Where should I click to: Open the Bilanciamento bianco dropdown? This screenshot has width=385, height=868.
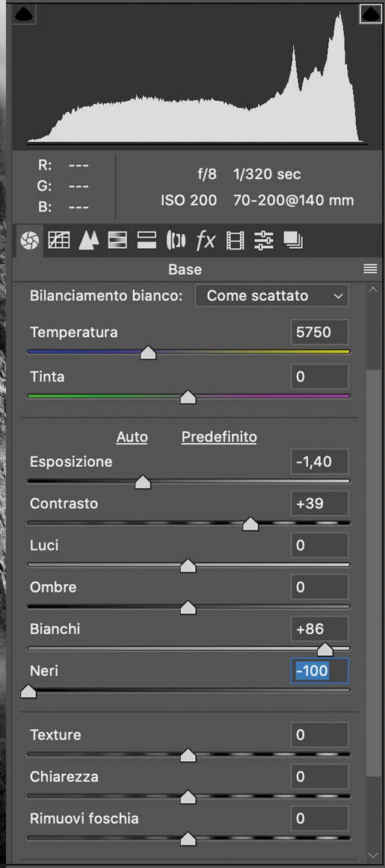pos(272,296)
